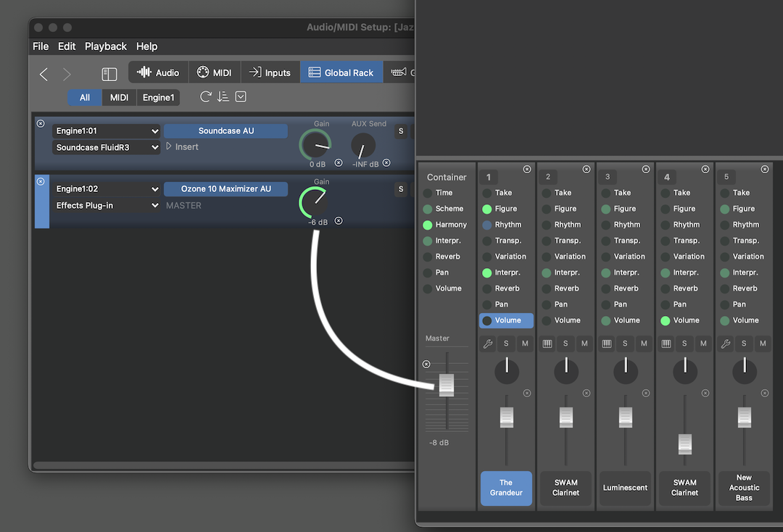
Task: Open the File menu
Action: pyautogui.click(x=41, y=46)
